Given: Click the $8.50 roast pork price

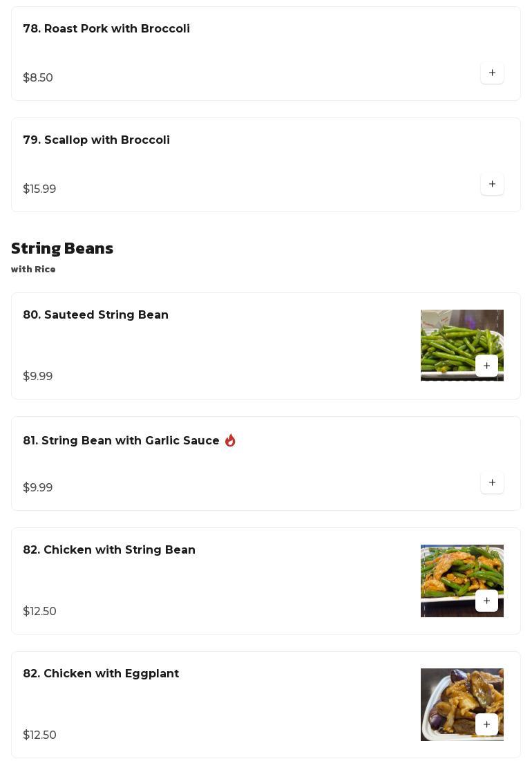Looking at the screenshot, I should point(38,77).
